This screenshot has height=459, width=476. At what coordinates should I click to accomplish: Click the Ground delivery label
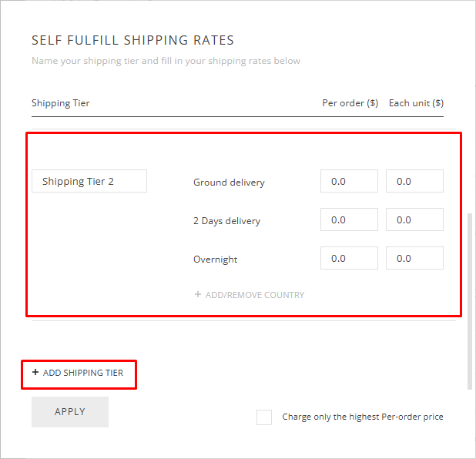coord(229,183)
